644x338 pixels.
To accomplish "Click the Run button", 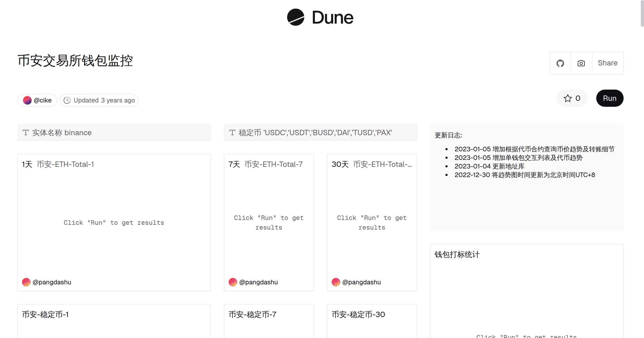I will click(610, 98).
